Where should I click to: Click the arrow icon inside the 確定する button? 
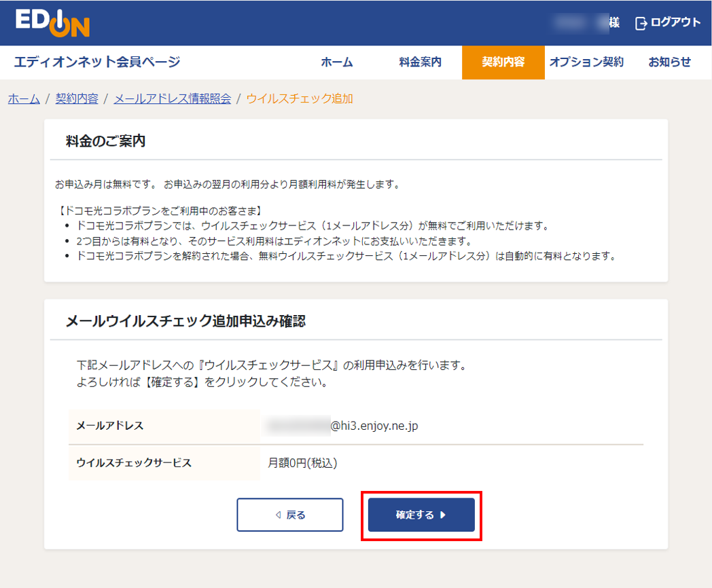pos(443,515)
